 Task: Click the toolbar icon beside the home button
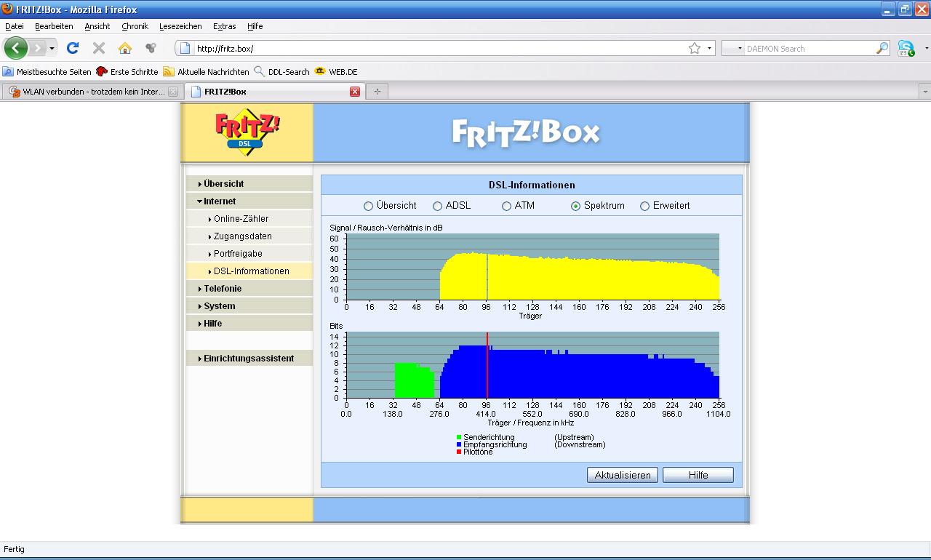[x=151, y=48]
